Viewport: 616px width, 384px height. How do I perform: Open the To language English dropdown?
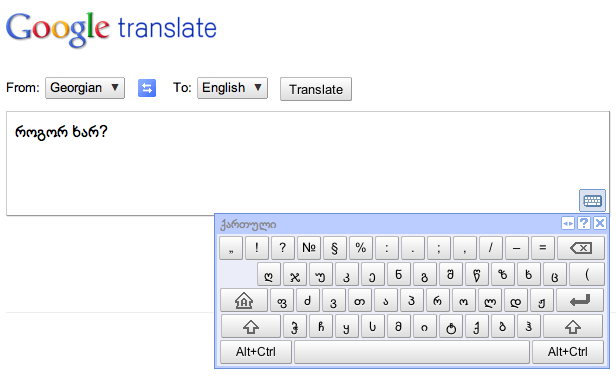tap(232, 88)
